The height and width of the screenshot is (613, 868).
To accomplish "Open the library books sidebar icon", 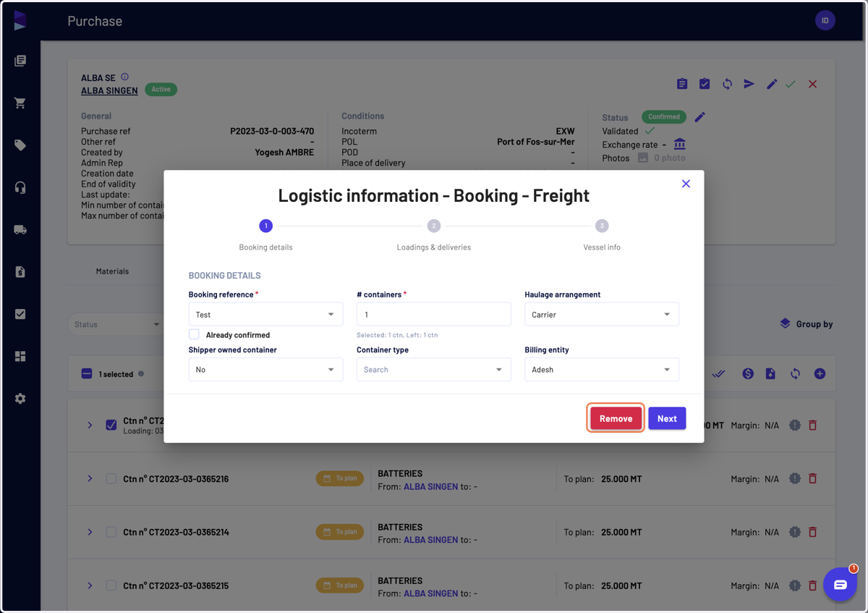I will click(x=20, y=61).
